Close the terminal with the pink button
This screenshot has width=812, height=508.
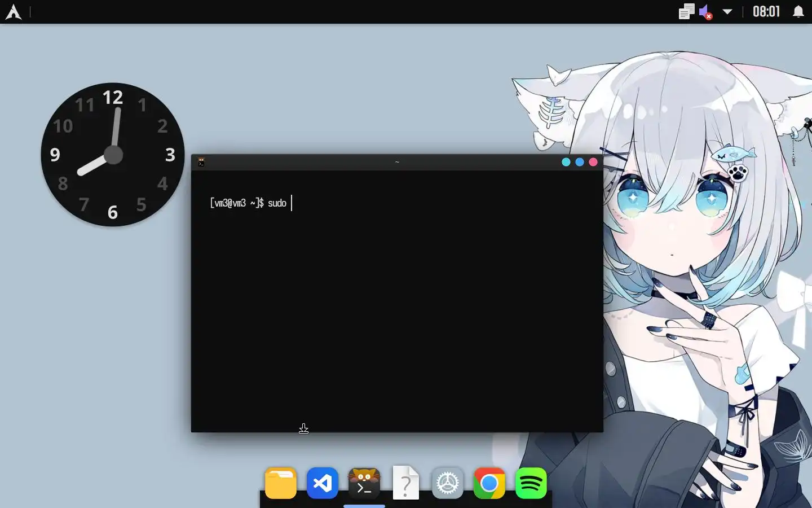[593, 162]
